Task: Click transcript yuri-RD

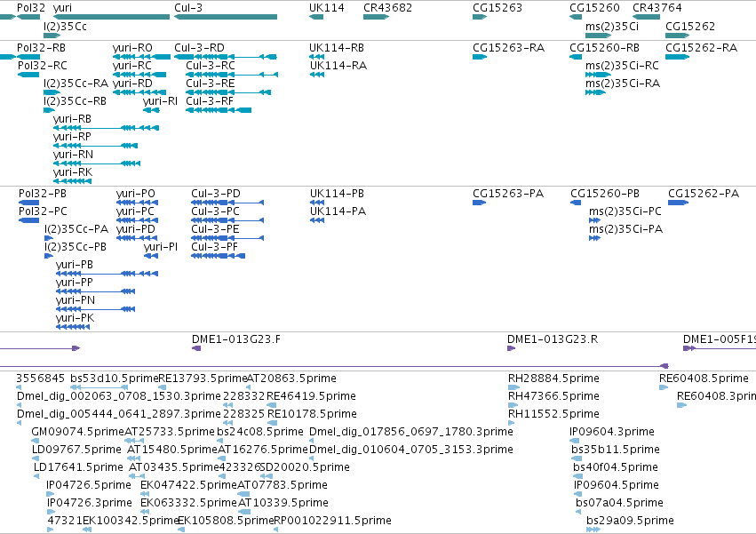Action: [x=139, y=92]
